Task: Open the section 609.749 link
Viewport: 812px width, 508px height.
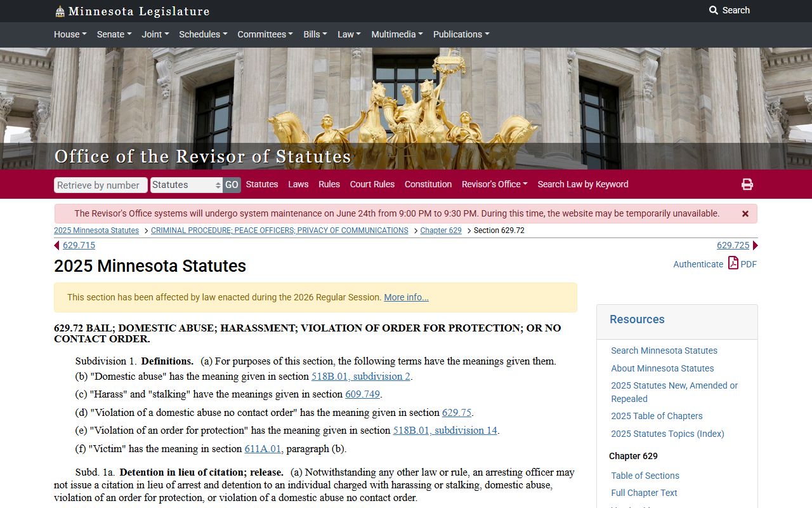Action: coord(362,394)
